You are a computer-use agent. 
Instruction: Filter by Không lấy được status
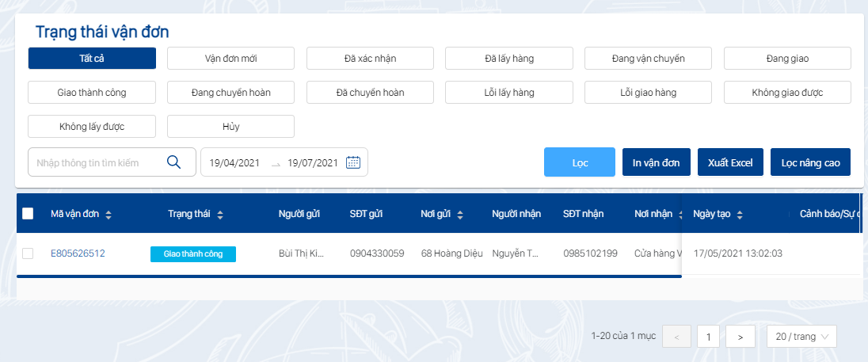(92, 126)
